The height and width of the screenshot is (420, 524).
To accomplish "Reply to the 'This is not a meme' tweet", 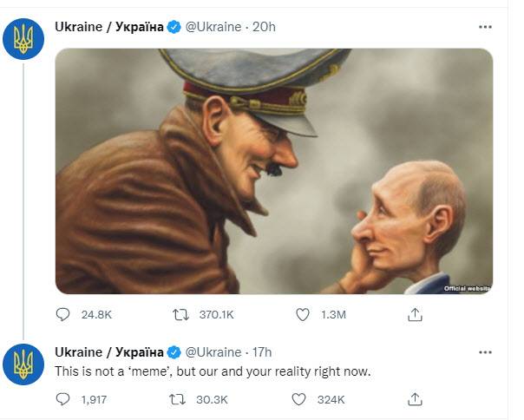I will click(62, 399).
